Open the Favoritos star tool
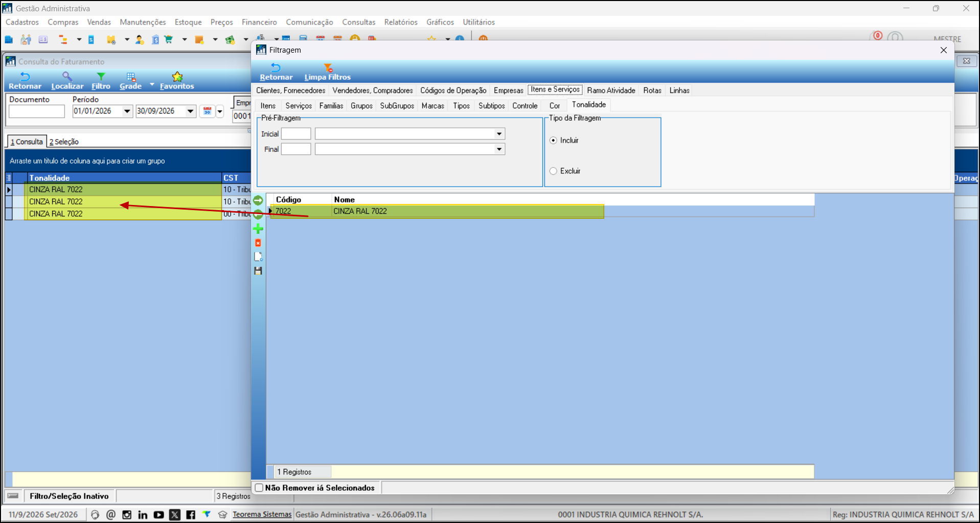This screenshot has height=523, width=980. click(177, 81)
